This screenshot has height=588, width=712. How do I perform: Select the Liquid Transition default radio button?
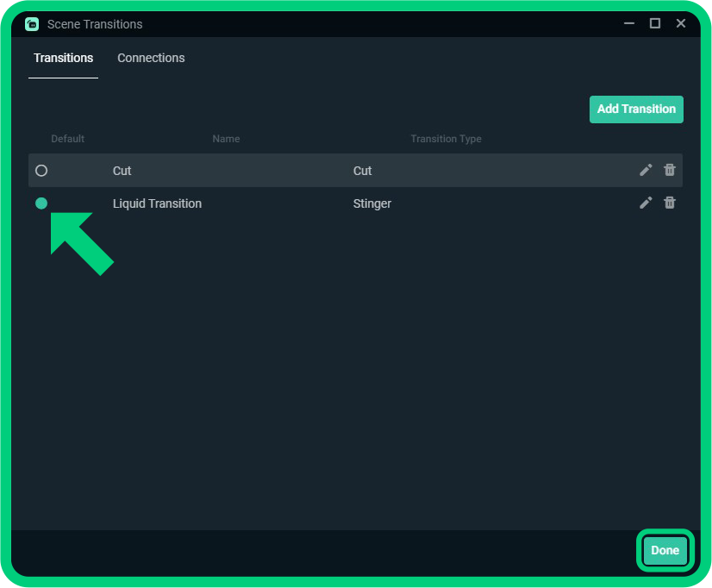[x=41, y=203]
